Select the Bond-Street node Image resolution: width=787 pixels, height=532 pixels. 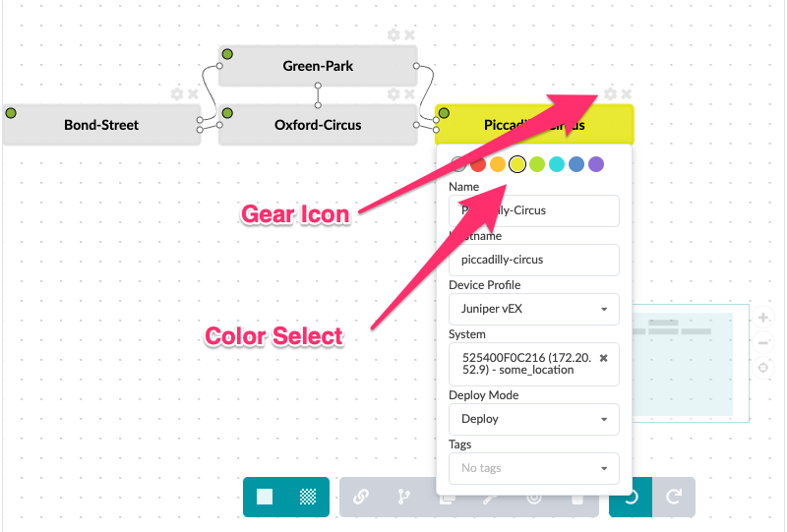(x=101, y=125)
